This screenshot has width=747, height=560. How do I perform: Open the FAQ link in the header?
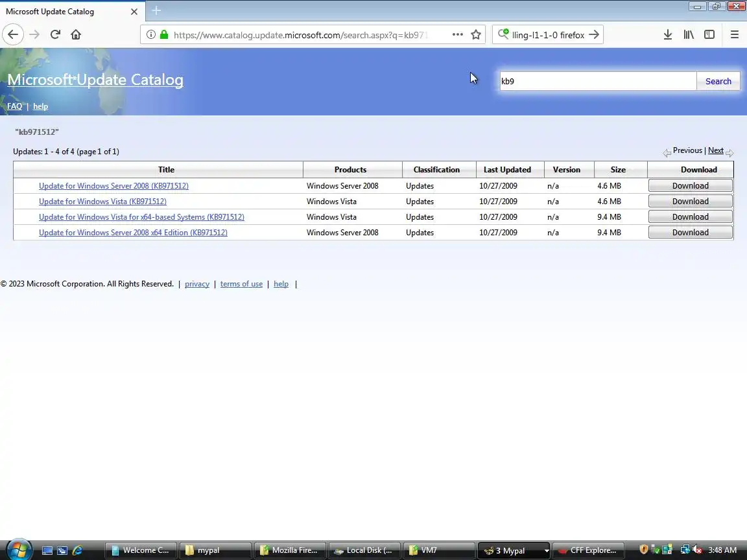[x=14, y=106]
